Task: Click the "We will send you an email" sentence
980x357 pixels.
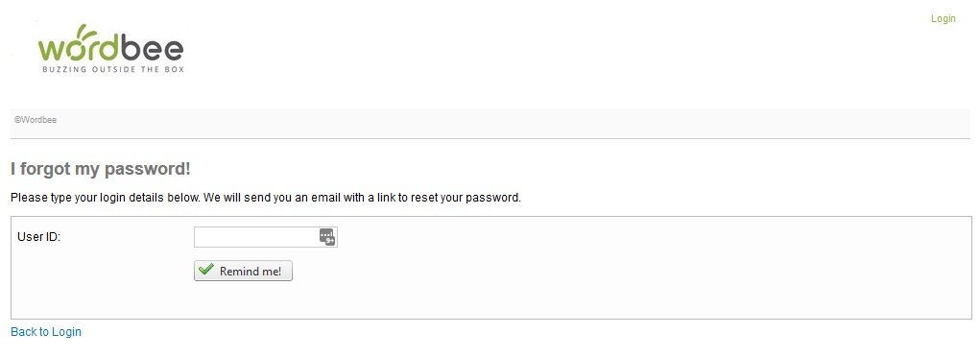Action: pos(363,199)
